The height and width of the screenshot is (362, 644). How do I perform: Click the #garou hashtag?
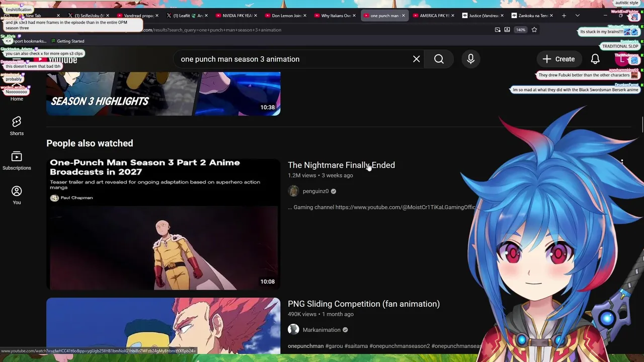[x=334, y=346]
